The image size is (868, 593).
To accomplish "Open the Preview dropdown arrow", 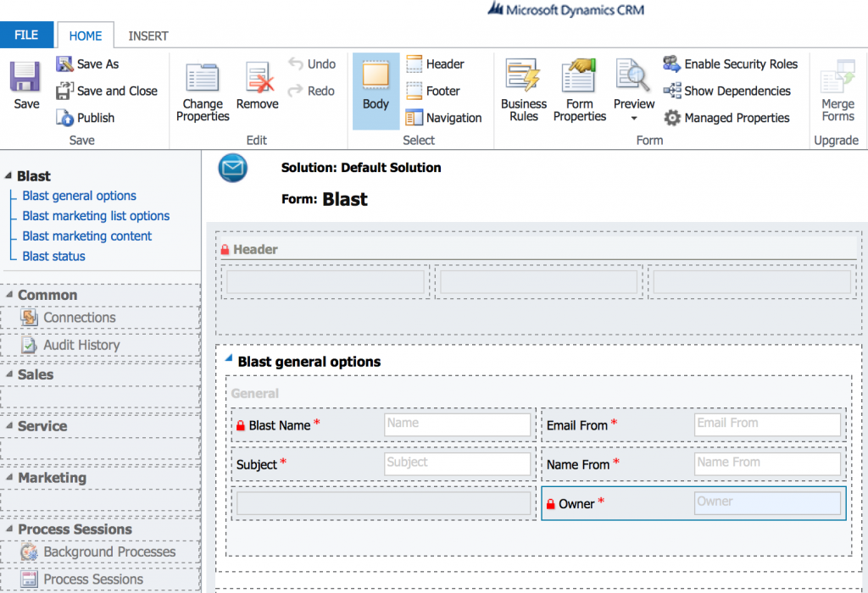I will tap(634, 119).
